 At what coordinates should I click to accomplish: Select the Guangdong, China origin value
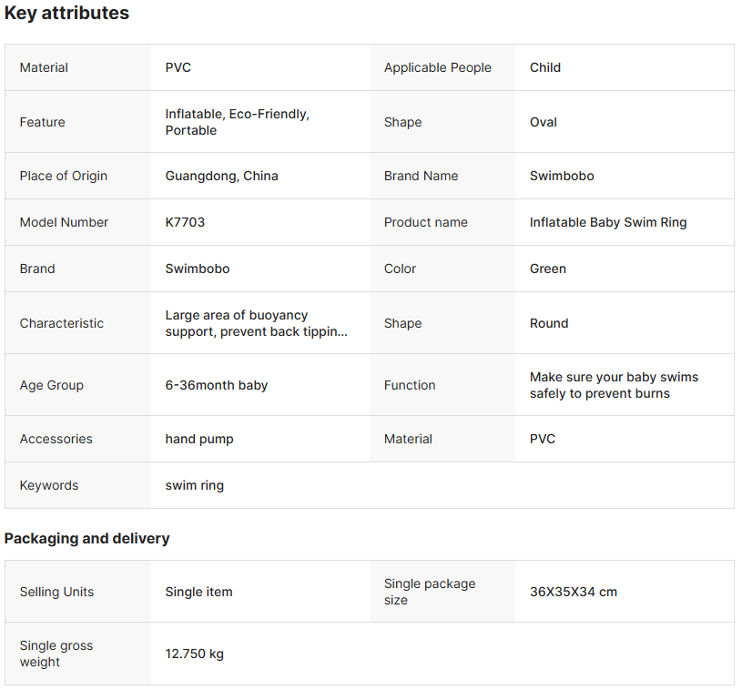click(x=221, y=176)
